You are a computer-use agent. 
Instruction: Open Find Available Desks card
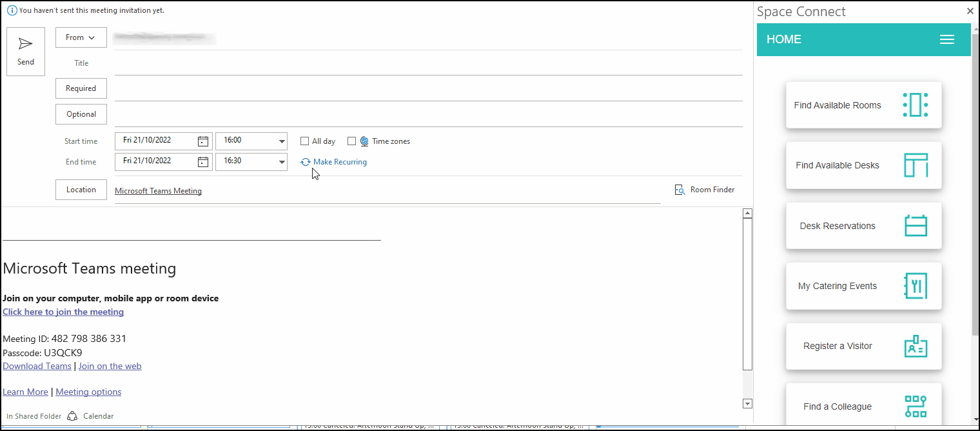(864, 165)
